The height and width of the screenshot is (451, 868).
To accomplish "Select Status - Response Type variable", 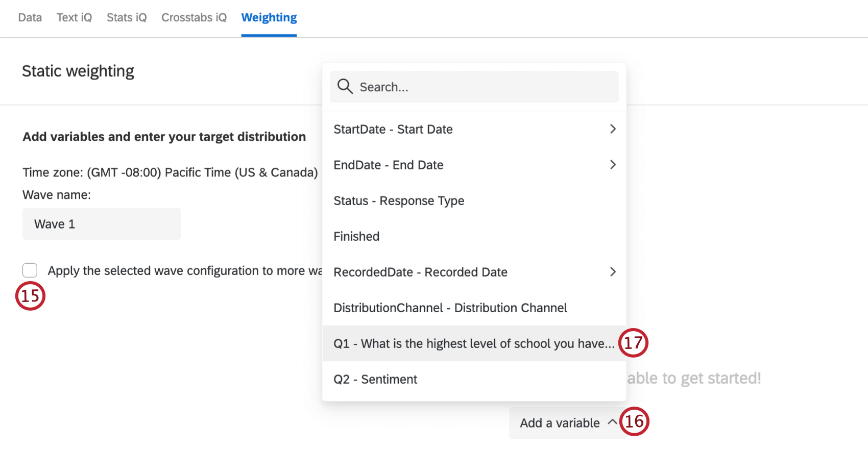I will click(399, 201).
